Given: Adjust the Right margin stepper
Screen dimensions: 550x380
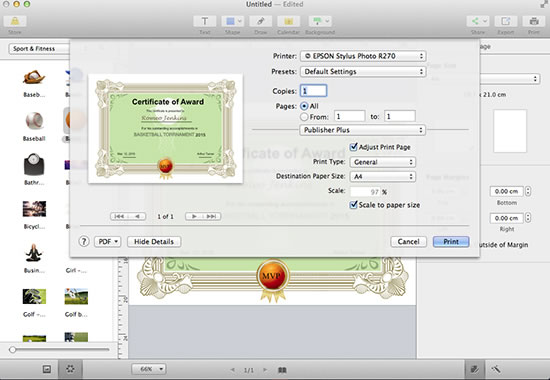Looking at the screenshot, I should coord(528,218).
